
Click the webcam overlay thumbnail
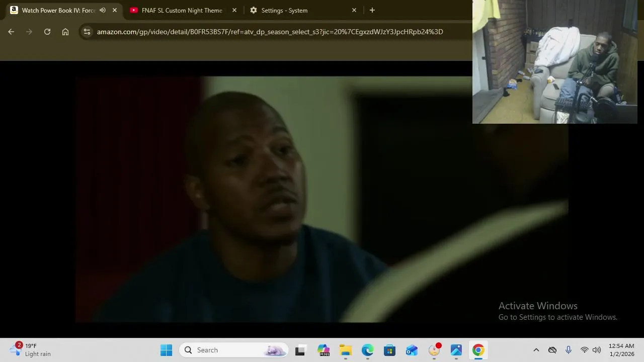coord(555,61)
